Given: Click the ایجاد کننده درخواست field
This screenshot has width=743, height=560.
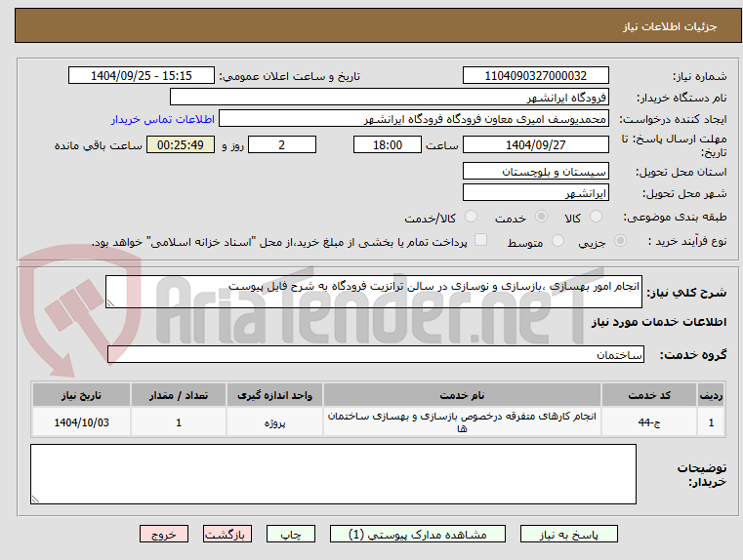Looking at the screenshot, I should pyautogui.click(x=414, y=119).
